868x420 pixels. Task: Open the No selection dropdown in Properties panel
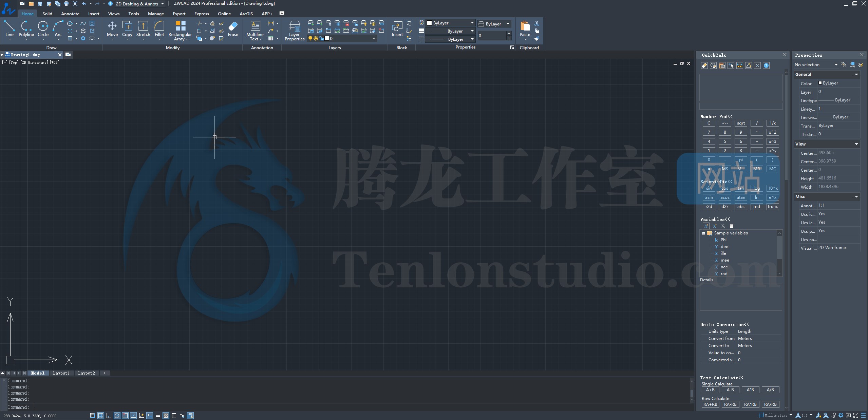[816, 64]
